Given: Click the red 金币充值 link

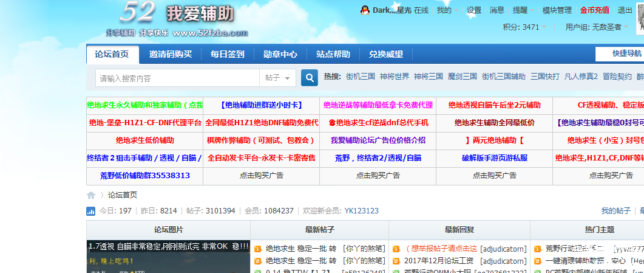Looking at the screenshot, I should [x=595, y=10].
